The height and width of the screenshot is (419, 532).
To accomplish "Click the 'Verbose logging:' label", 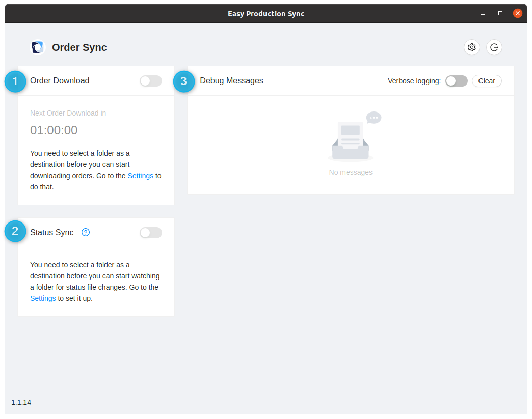I will tap(414, 81).
